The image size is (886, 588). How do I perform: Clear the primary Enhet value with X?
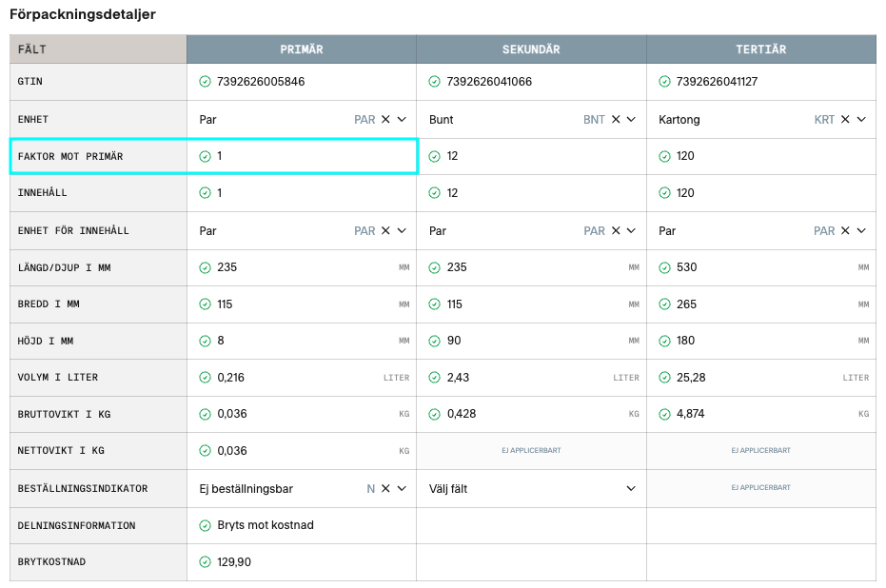(x=385, y=120)
